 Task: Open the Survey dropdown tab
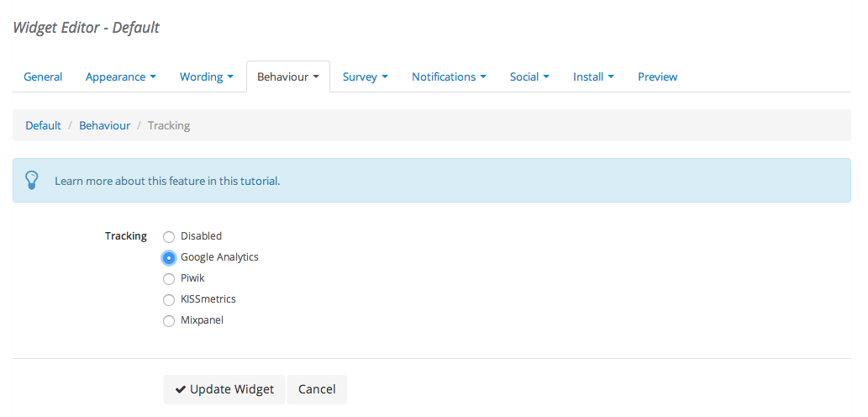365,77
